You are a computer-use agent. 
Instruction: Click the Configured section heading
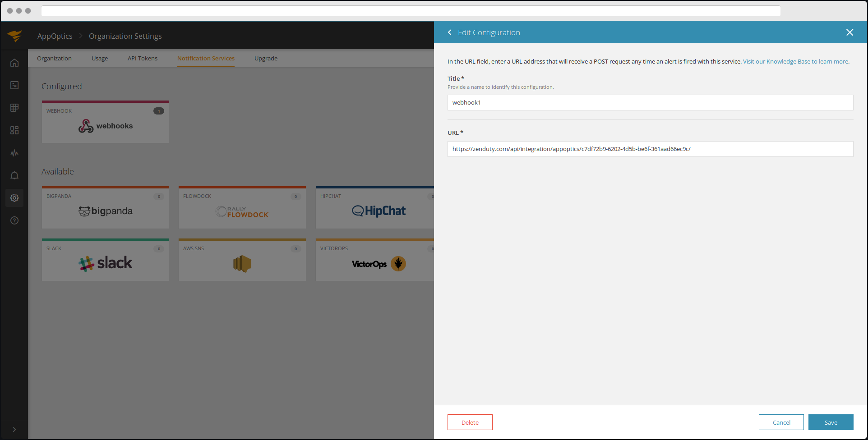(x=62, y=86)
